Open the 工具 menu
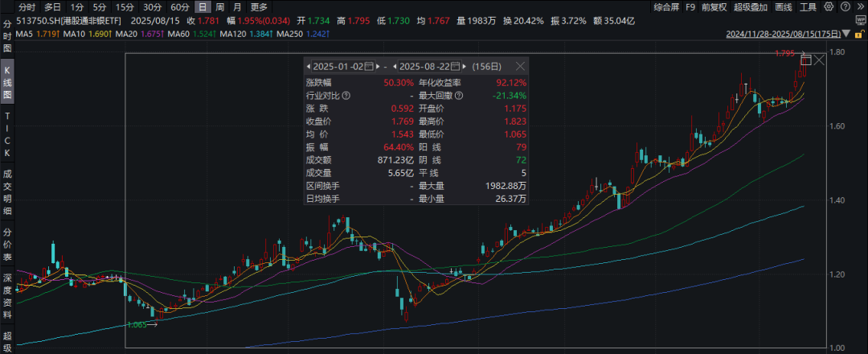868x354 pixels. click(809, 6)
